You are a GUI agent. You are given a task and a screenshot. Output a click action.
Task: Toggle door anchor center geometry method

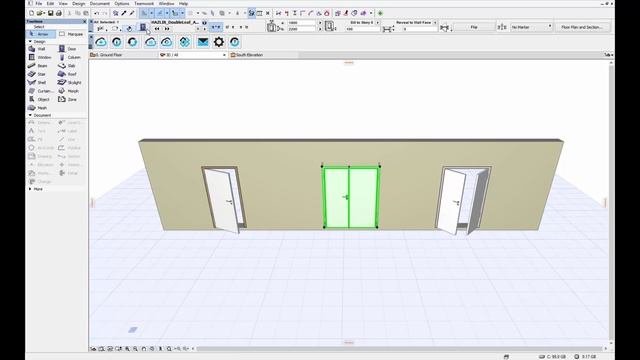(216, 27)
